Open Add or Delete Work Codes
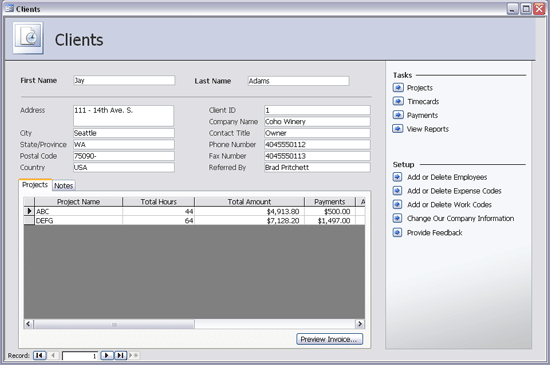Viewport: 550px width, 365px height. pyautogui.click(x=449, y=204)
